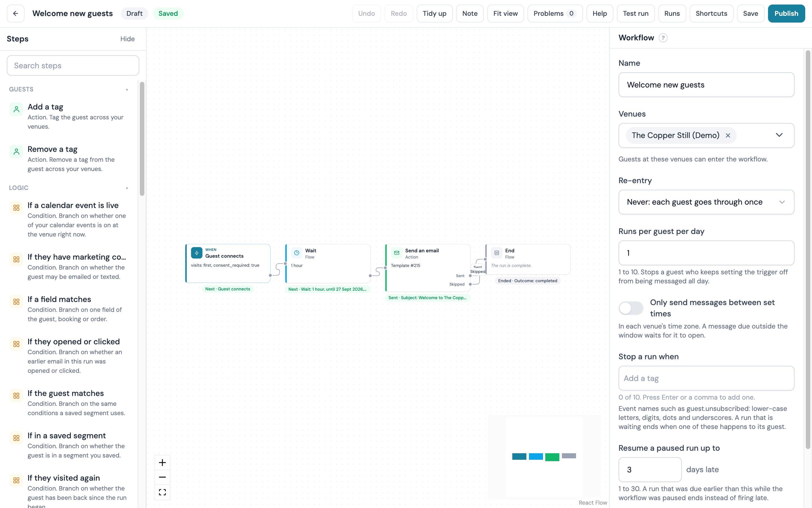Click the Add a tag step icon

point(16,109)
